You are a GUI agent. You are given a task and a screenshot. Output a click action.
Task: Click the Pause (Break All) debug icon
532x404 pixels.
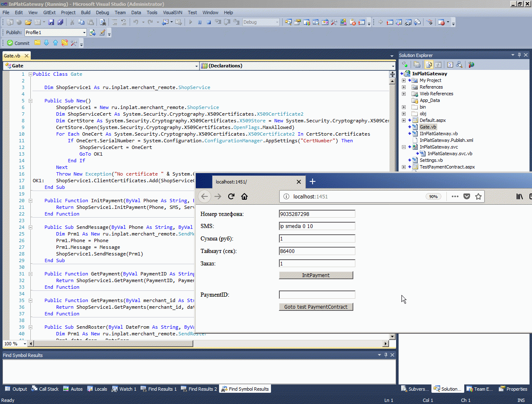(200, 22)
